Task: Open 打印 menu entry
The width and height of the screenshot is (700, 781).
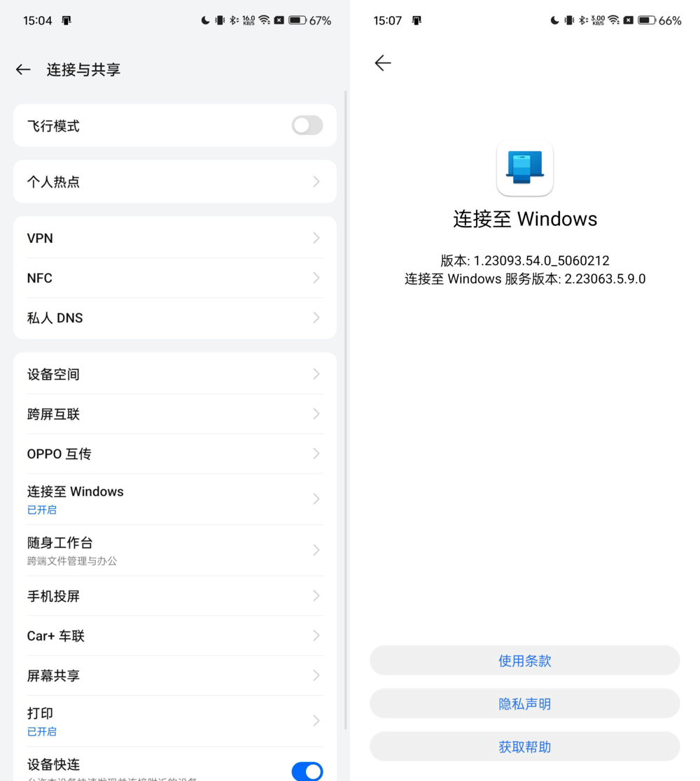Action: pos(175,721)
